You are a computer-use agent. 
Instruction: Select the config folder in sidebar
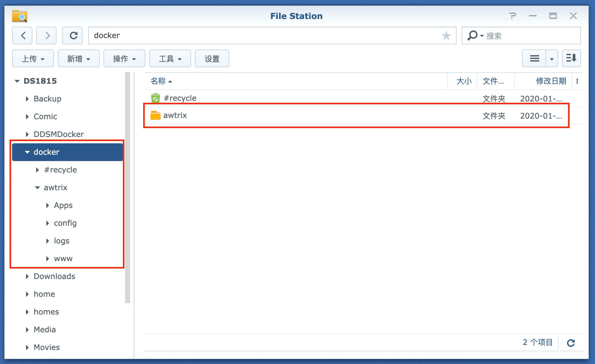coord(65,223)
